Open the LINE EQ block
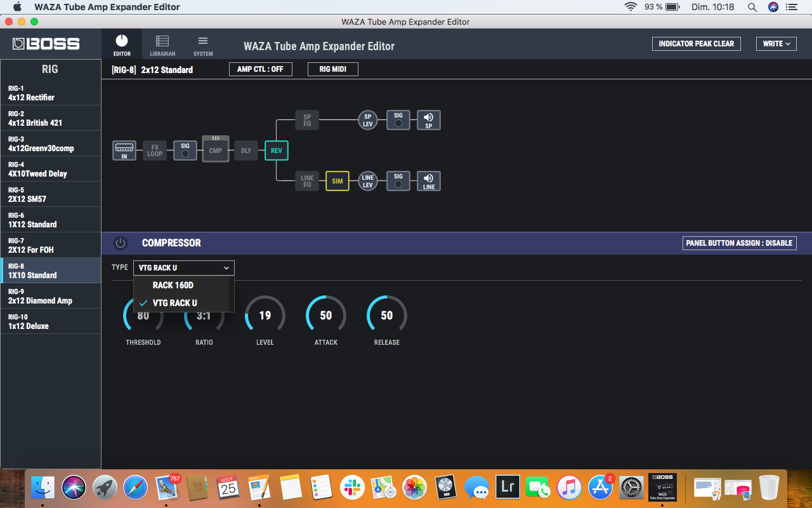 306,180
